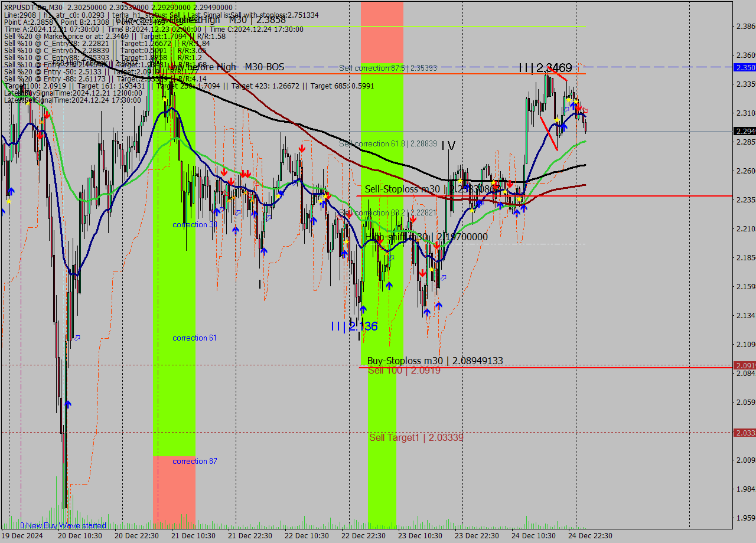Screen dimensions: 756x543
Task: Select the 'Sell Target1 | 2.03339' label
Action: (416, 437)
